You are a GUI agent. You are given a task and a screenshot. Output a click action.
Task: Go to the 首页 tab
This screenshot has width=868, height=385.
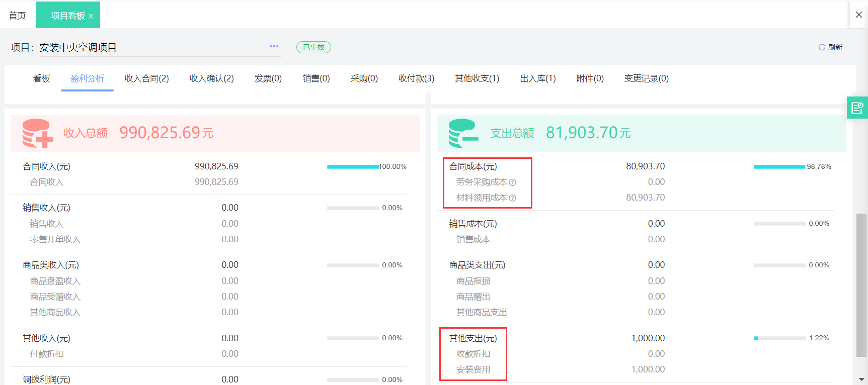click(18, 16)
